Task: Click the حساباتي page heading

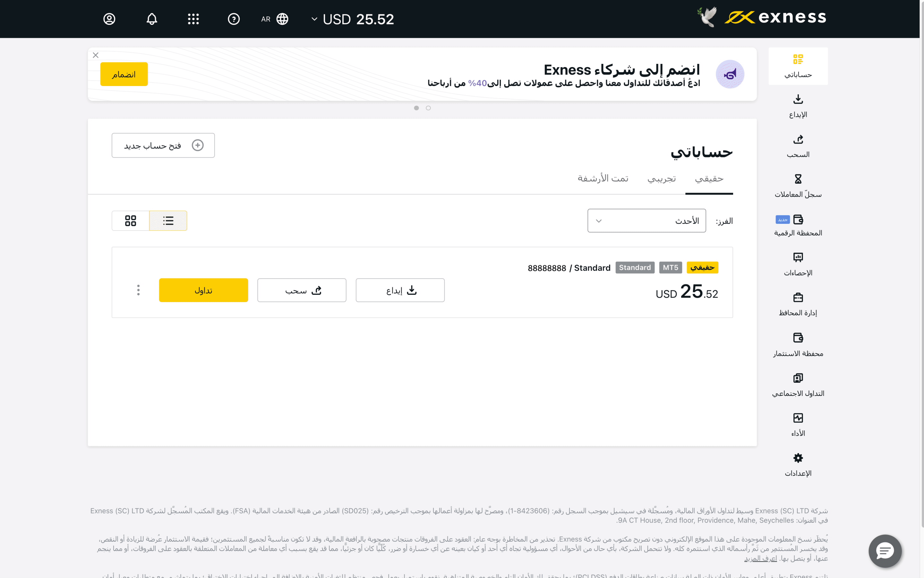Action: [x=702, y=152]
